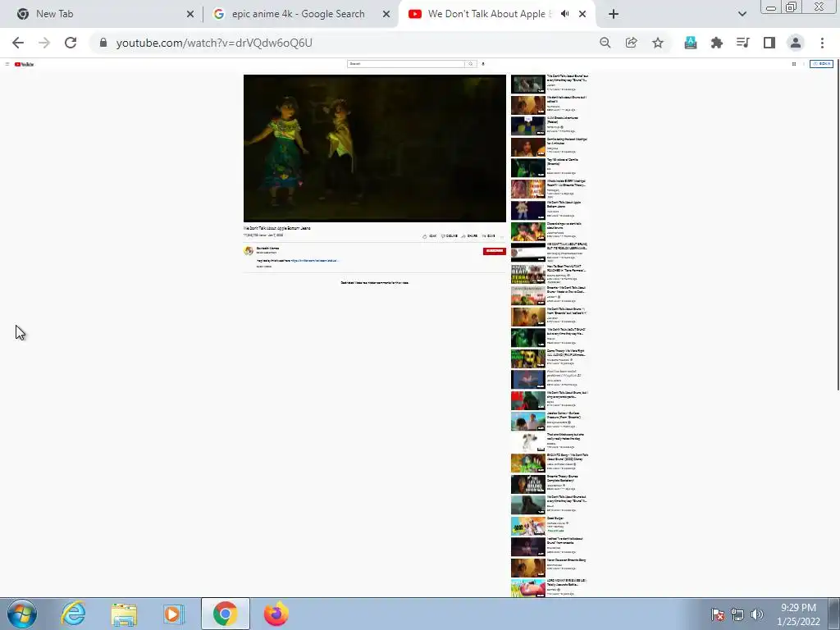840x630 pixels.
Task: Open the Terra Formars mutant roaches thumbnail
Action: pyautogui.click(x=527, y=274)
